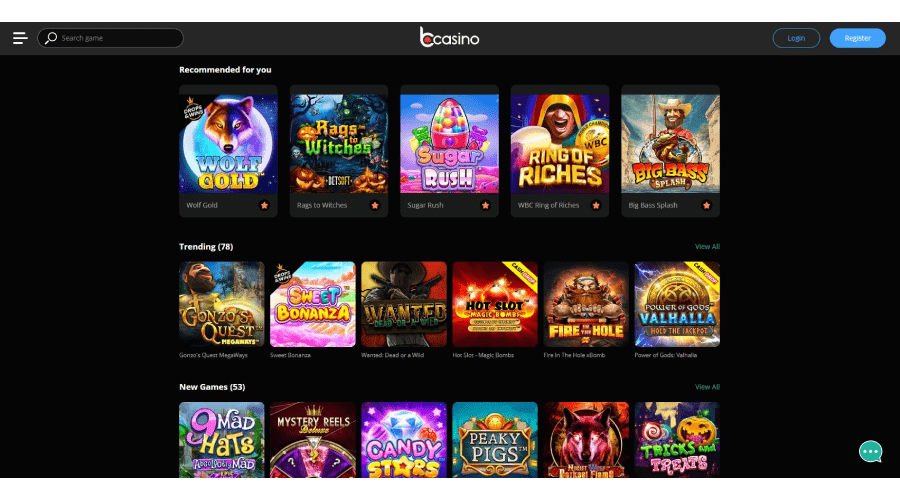Screen dimensions: 900x500
Task: Click the search magnifier icon
Action: [51, 38]
